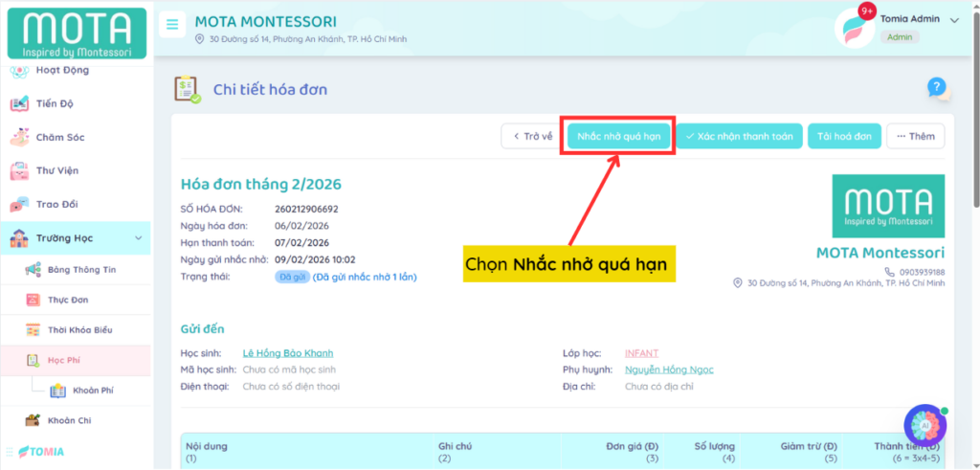Open Chăm Sóc in the sidebar
The width and height of the screenshot is (980, 470).
point(59,137)
